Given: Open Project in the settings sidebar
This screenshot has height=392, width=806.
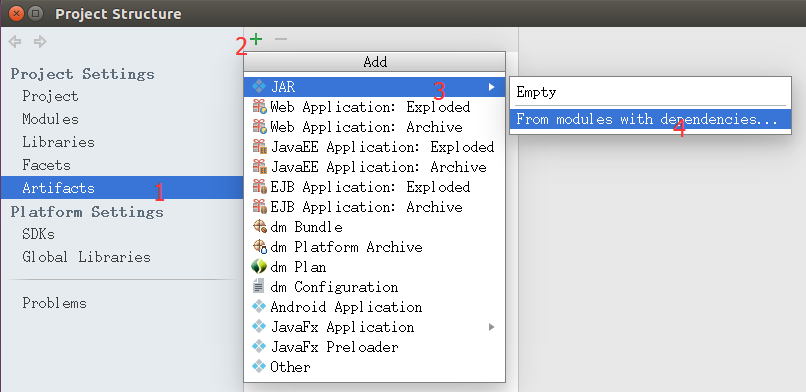Looking at the screenshot, I should [122, 96].
